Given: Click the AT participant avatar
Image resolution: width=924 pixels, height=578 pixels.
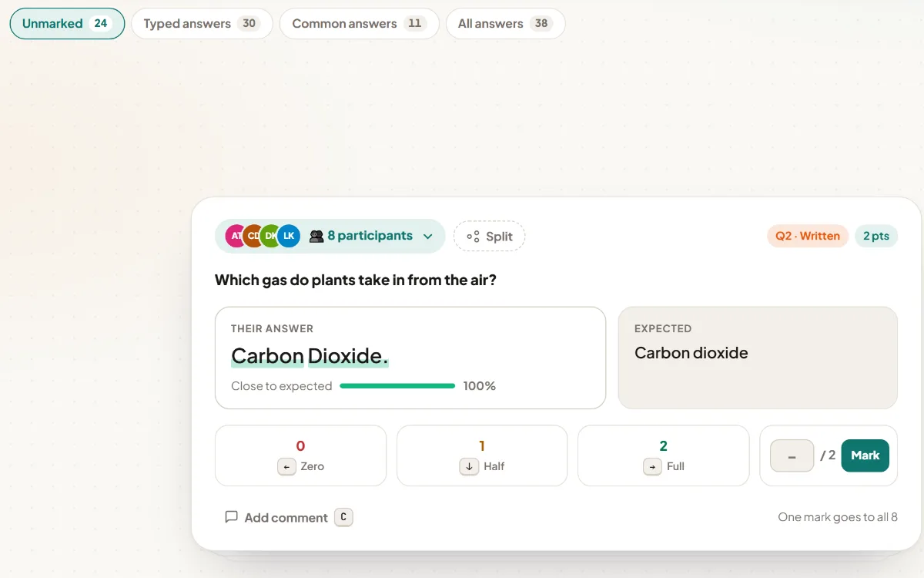Looking at the screenshot, I should (x=236, y=237).
